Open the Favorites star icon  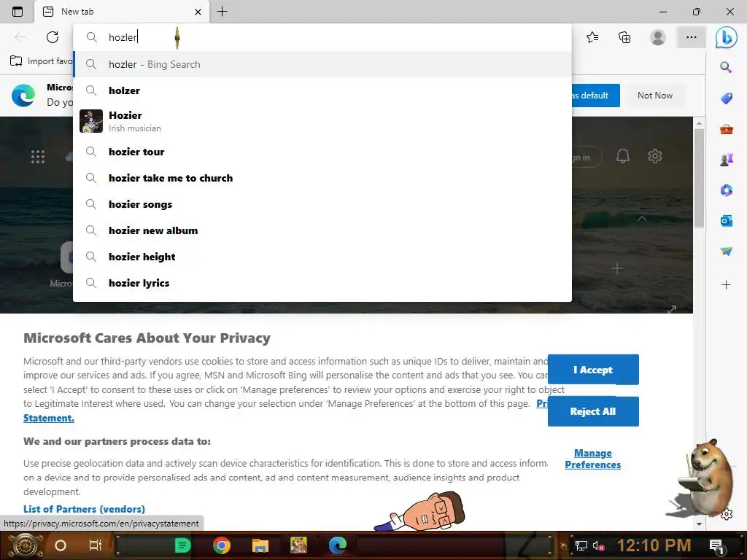point(592,37)
